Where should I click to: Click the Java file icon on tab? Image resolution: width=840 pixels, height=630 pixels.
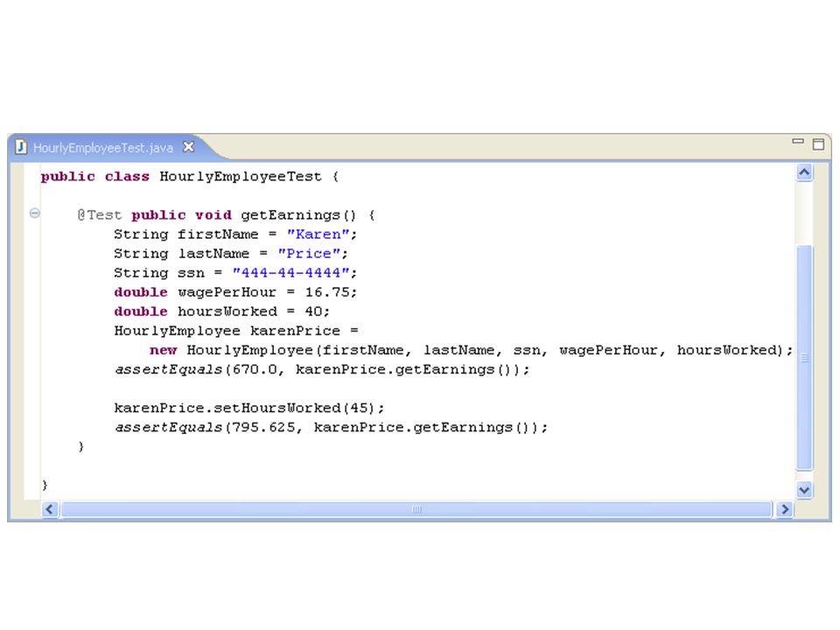click(21, 147)
